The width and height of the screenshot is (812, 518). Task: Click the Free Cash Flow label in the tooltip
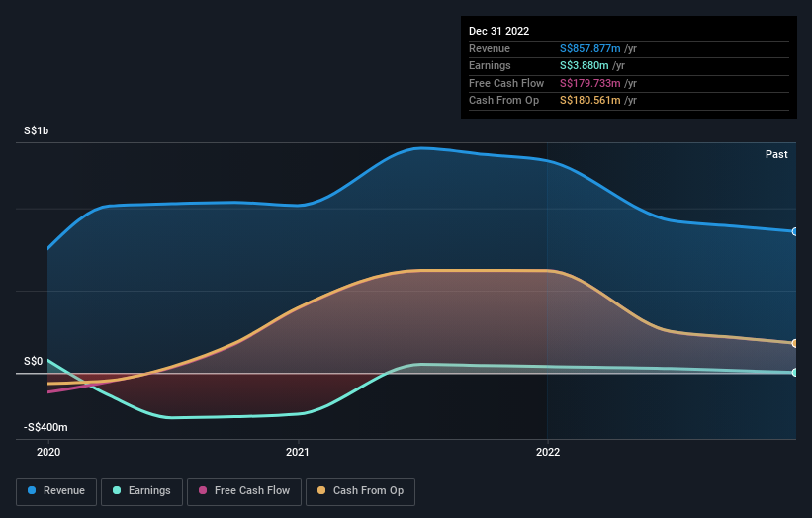506,83
